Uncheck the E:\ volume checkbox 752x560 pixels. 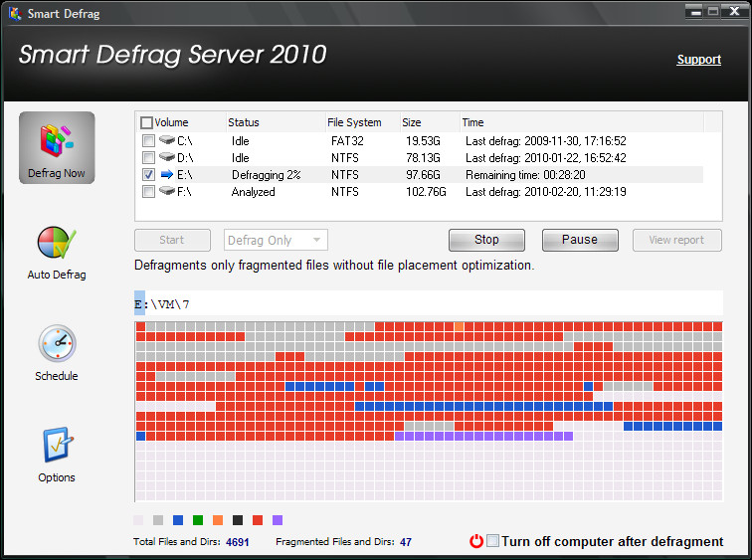148,174
